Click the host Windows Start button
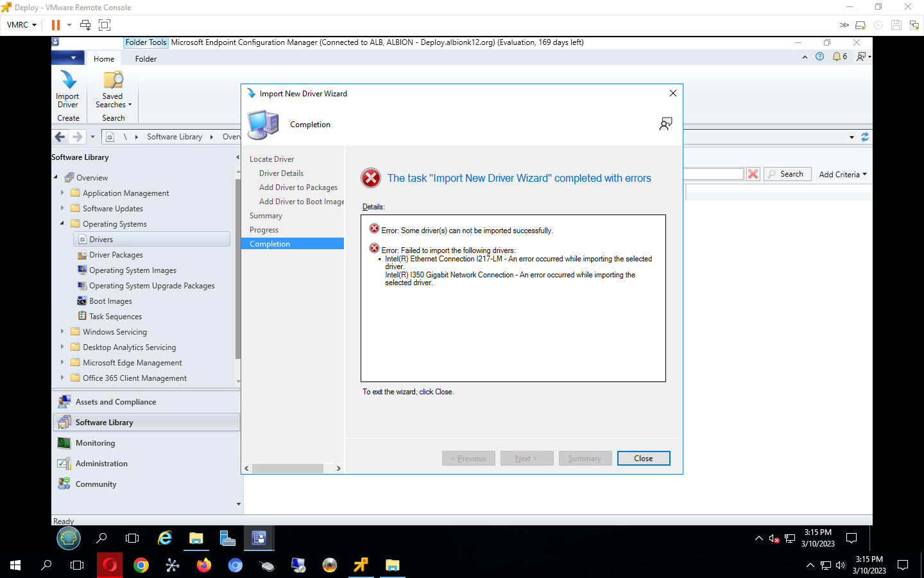Image resolution: width=924 pixels, height=578 pixels. pos(15,565)
